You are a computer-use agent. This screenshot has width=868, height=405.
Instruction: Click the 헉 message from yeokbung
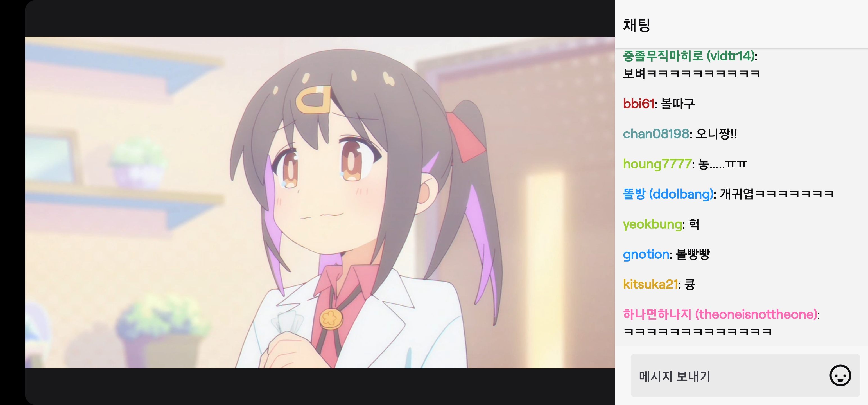pyautogui.click(x=694, y=224)
